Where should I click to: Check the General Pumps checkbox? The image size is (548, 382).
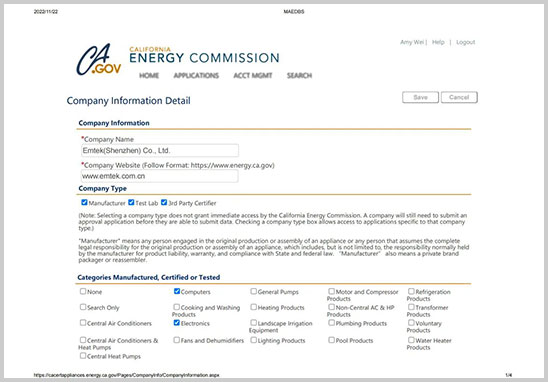[x=253, y=291]
